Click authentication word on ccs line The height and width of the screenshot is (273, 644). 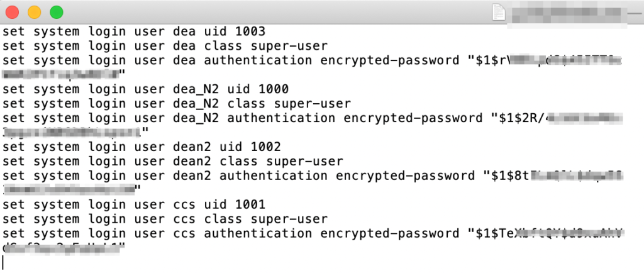(258, 233)
